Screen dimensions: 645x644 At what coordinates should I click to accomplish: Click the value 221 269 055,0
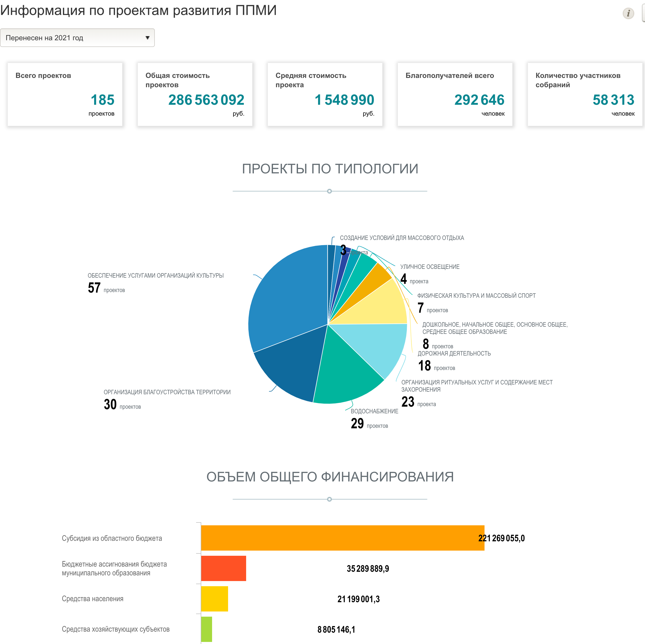[x=502, y=538]
